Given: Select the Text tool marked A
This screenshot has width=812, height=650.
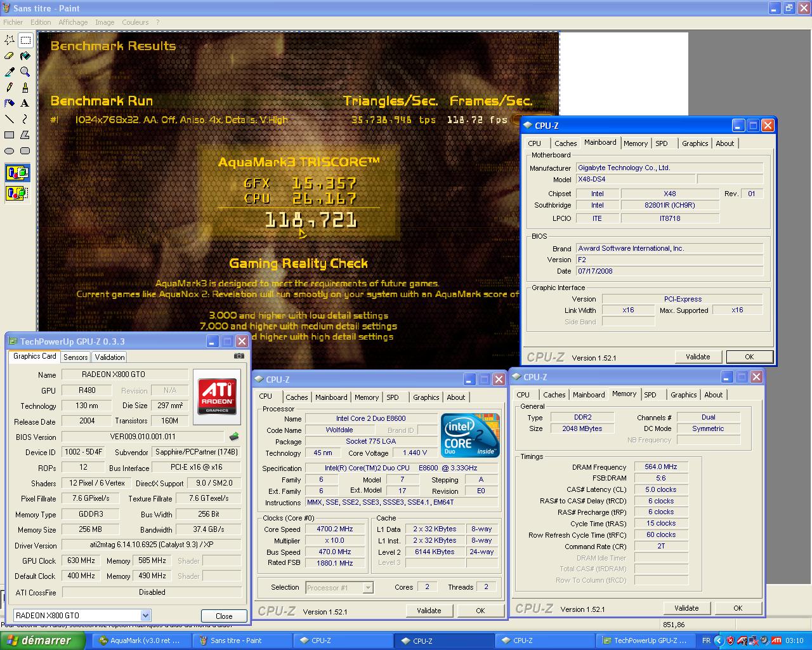Looking at the screenshot, I should pos(25,103).
